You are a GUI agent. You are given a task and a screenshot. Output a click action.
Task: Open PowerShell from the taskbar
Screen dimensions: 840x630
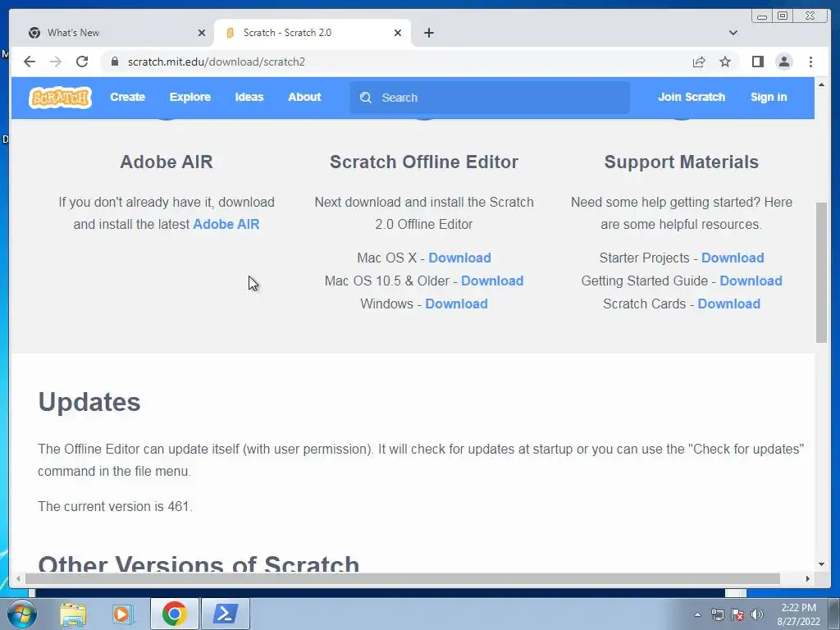226,614
